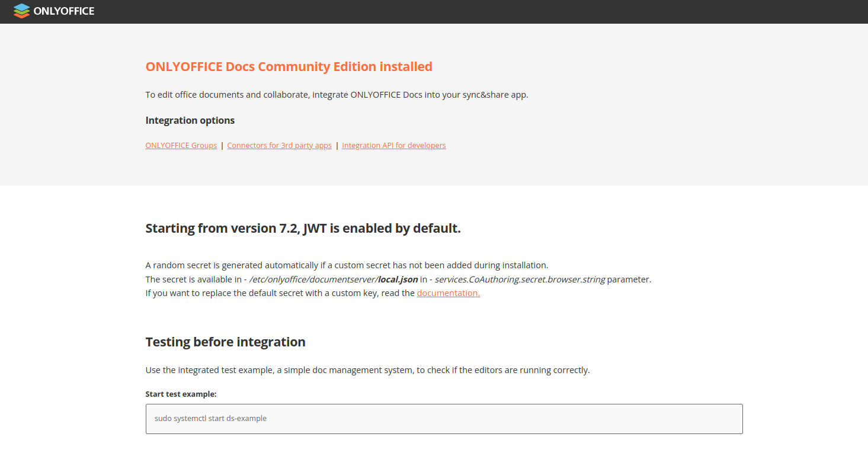The image size is (868, 453).
Task: Open Integration API for developers link
Action: tap(393, 145)
